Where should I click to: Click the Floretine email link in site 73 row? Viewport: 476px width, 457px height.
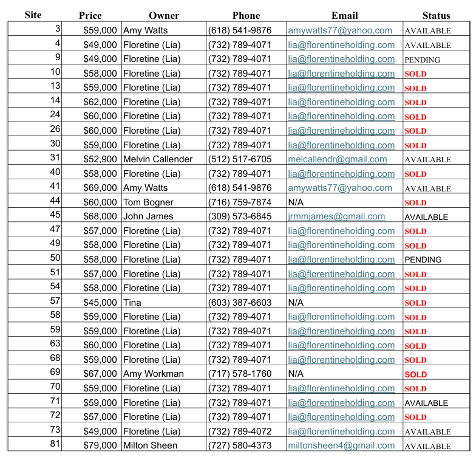pyautogui.click(x=341, y=431)
